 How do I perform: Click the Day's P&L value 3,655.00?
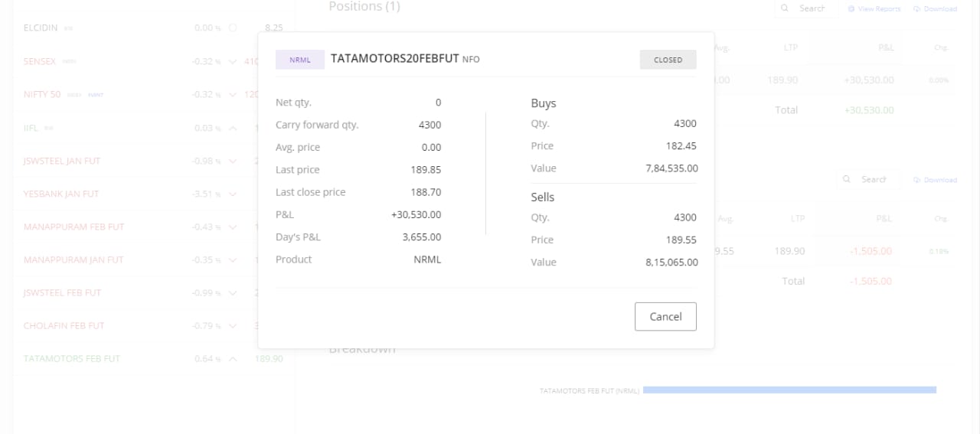click(x=422, y=237)
